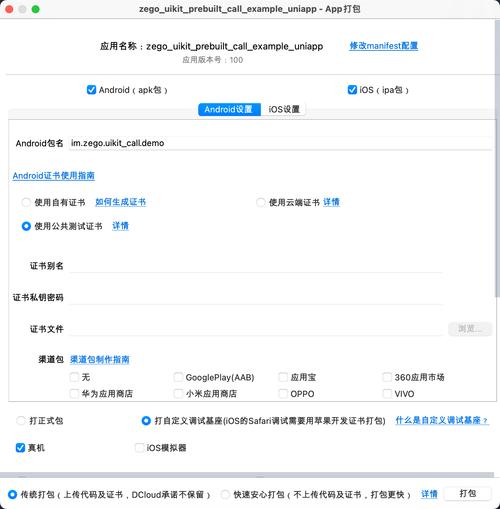The height and width of the screenshot is (509, 500).
Task: Open the Android证书使用指南 link
Action: pyautogui.click(x=54, y=176)
